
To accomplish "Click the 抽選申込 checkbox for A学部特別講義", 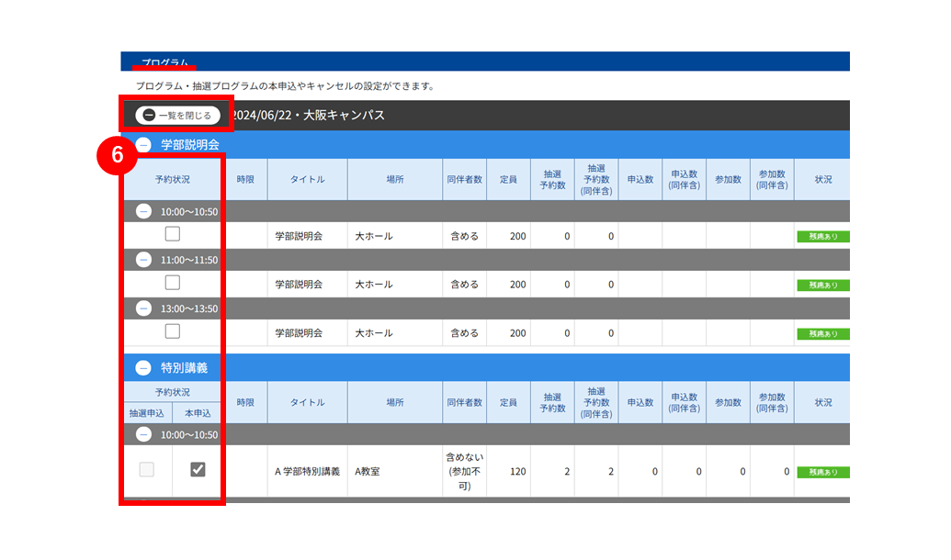I will point(147,469).
